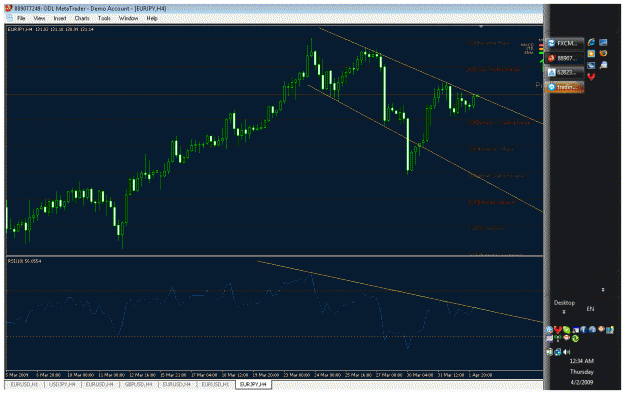Click the monitor tray icon in second row
The height and width of the screenshot is (394, 625).
pos(549,338)
